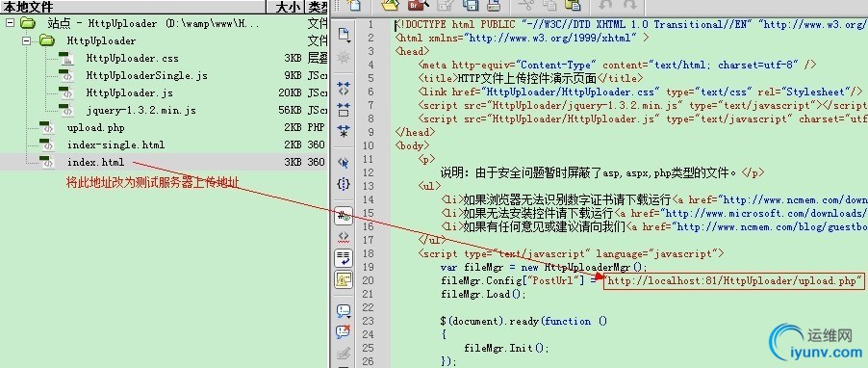Click the HttpUploader.css href in code
868x368 pixels.
[x=571, y=92]
